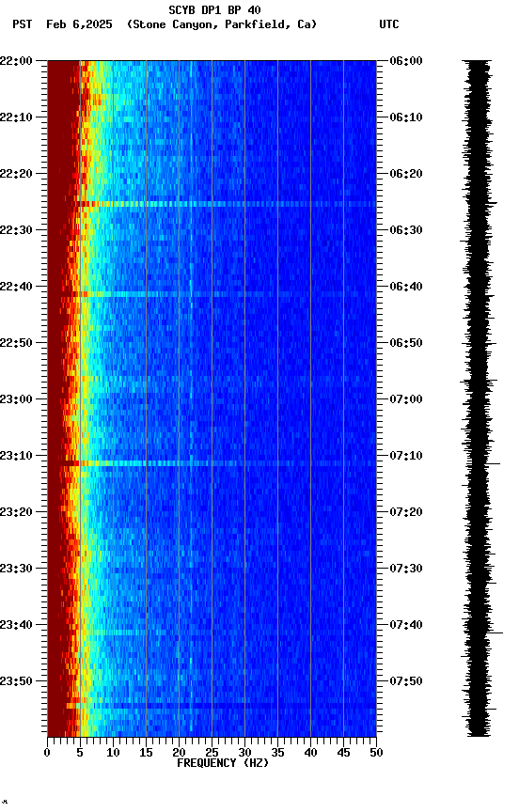Click the "23:50" PST time label

tap(16, 681)
